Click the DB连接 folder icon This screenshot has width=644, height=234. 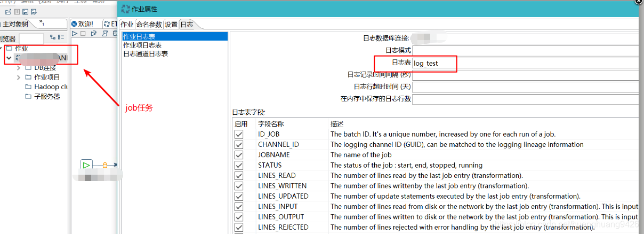pos(28,67)
